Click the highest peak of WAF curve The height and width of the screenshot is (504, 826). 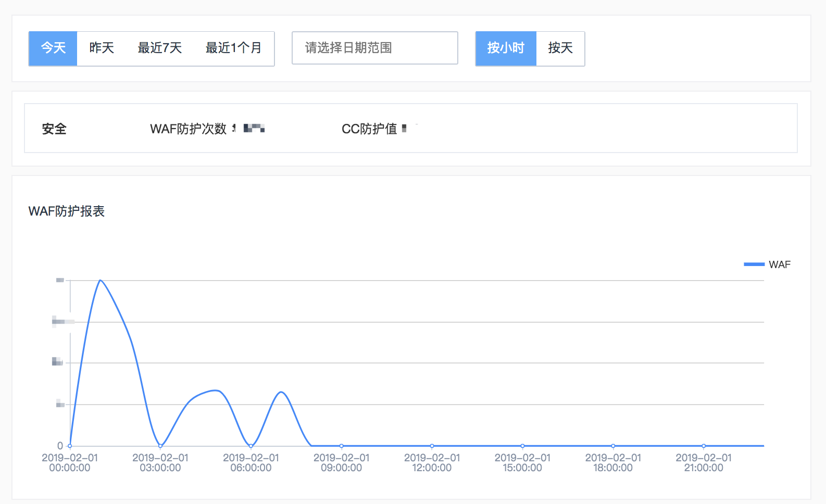click(x=100, y=280)
